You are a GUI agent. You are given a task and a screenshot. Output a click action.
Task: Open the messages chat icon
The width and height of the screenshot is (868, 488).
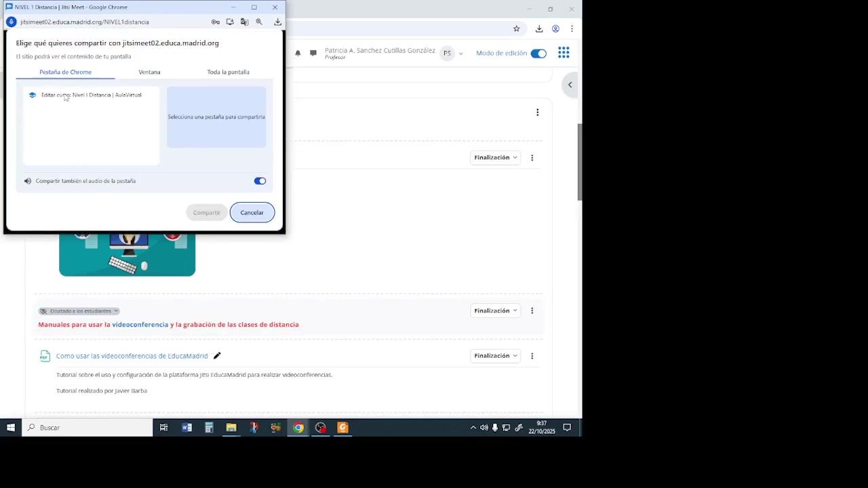tap(313, 53)
